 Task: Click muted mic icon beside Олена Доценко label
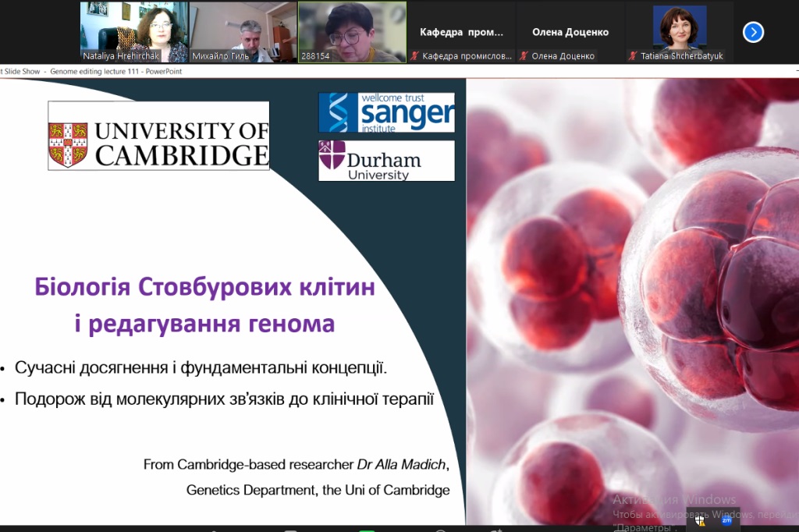[x=524, y=56]
